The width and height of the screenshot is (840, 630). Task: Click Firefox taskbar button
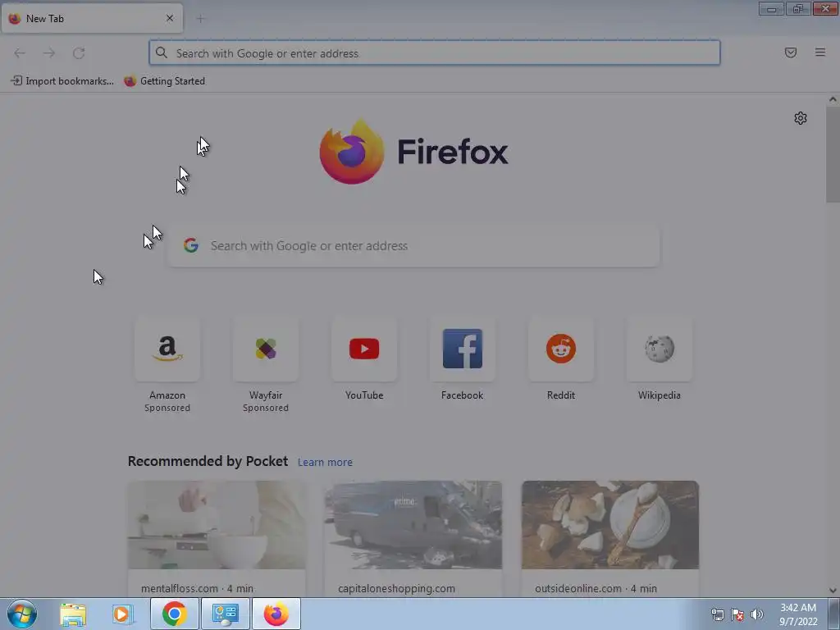point(276,614)
